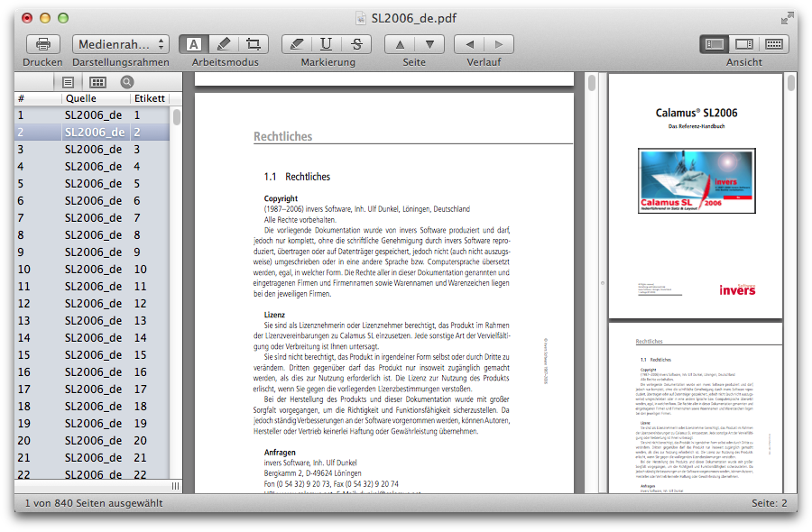Open sidebar search magnifier icon
The image size is (812, 532).
(x=127, y=82)
